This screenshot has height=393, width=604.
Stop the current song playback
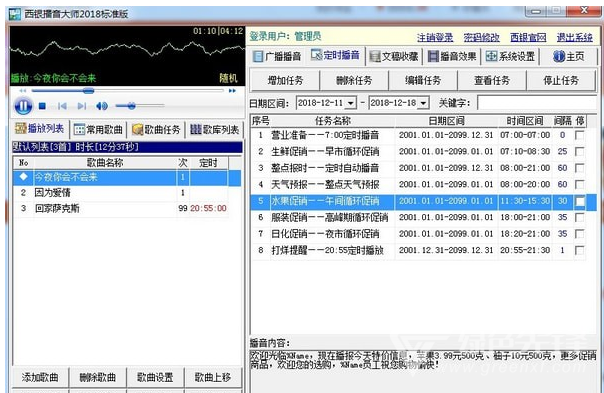[42, 106]
